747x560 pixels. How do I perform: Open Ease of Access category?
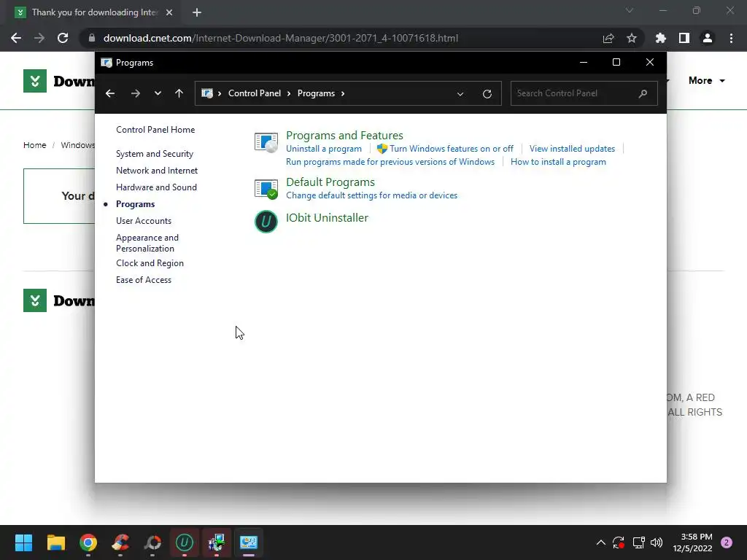tap(144, 280)
